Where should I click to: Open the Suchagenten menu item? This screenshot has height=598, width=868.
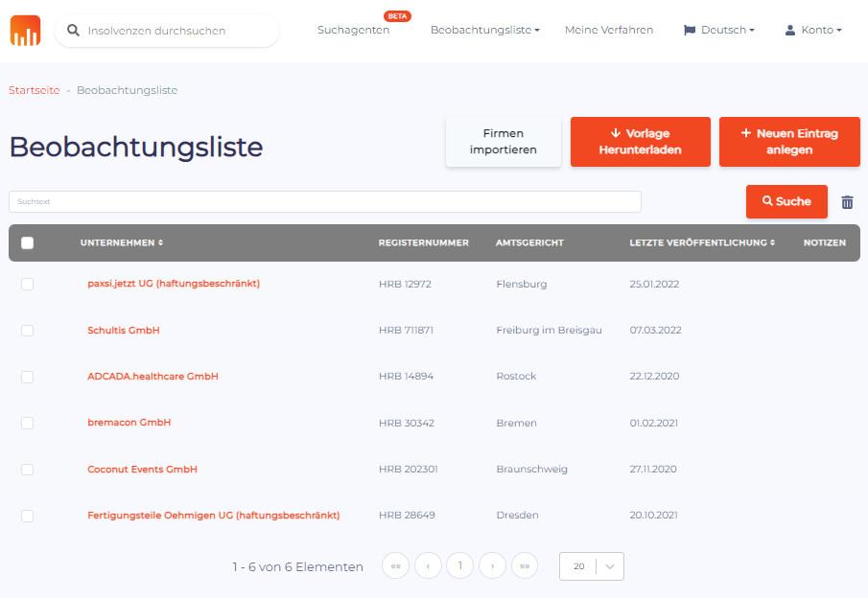coord(353,31)
